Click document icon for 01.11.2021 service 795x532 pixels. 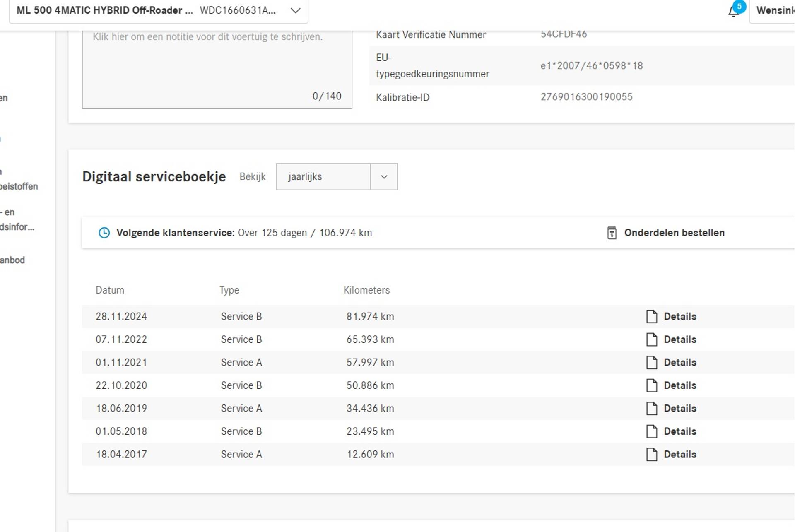coord(652,363)
